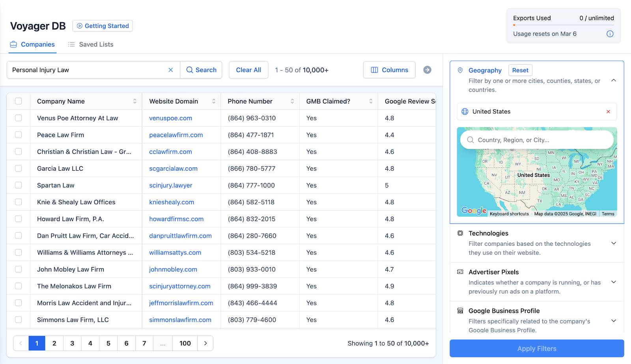Expand the Advertiser Pixels filter section
This screenshot has height=364, width=631.
tap(614, 282)
